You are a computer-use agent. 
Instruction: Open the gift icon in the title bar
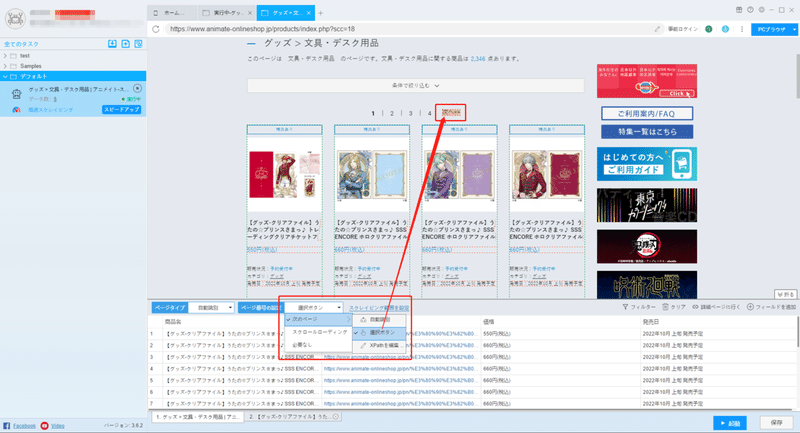tap(739, 10)
